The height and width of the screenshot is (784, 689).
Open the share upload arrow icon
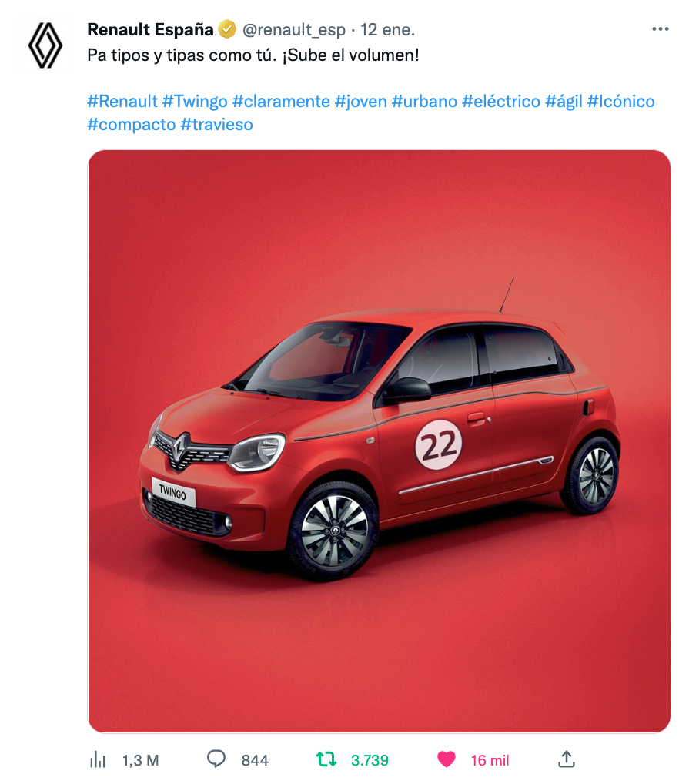(x=566, y=759)
